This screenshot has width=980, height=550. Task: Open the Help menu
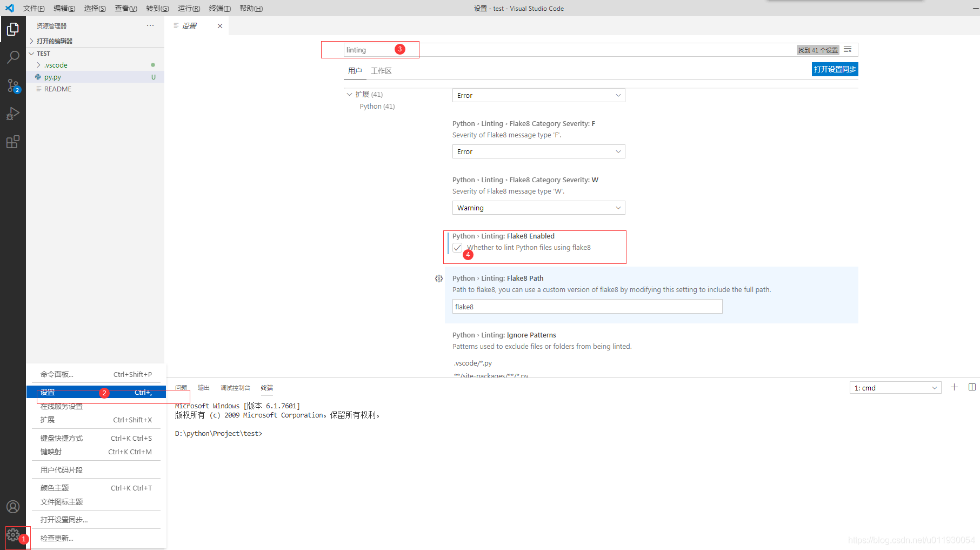pos(251,8)
